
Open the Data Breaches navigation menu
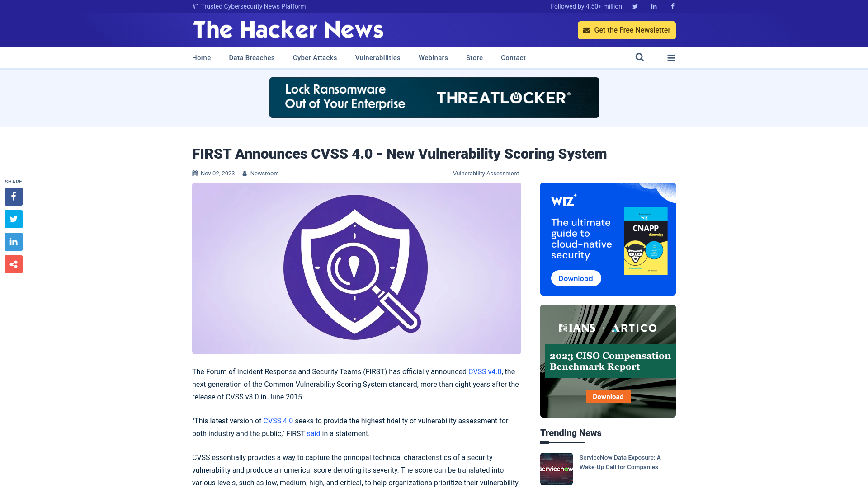(251, 57)
